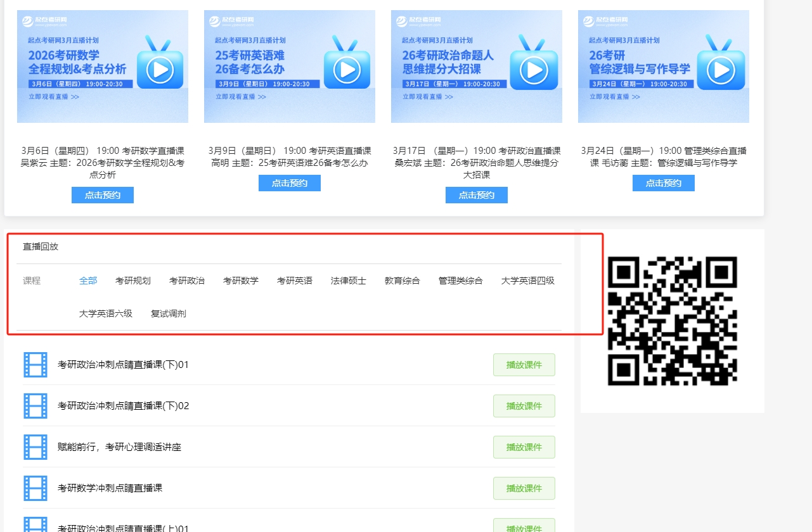Click 点击预约 under 考研政治直播课
This screenshot has width=812, height=532.
point(477,195)
